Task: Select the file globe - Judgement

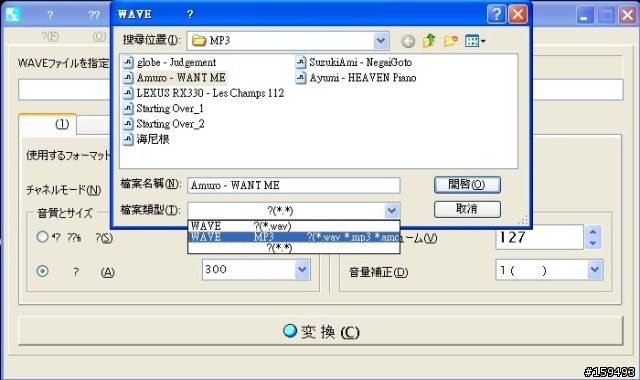Action: click(170, 62)
